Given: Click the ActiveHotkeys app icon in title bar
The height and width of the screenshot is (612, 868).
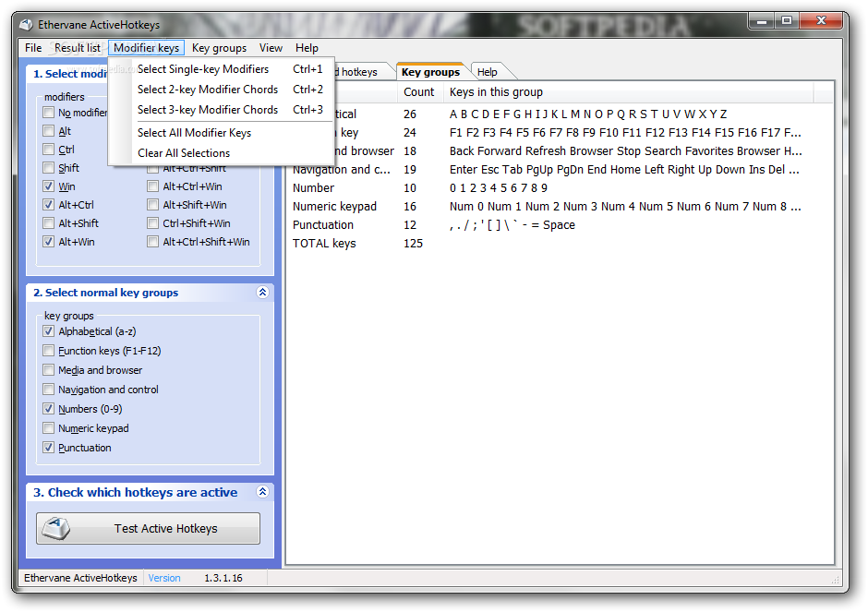Looking at the screenshot, I should (26, 25).
